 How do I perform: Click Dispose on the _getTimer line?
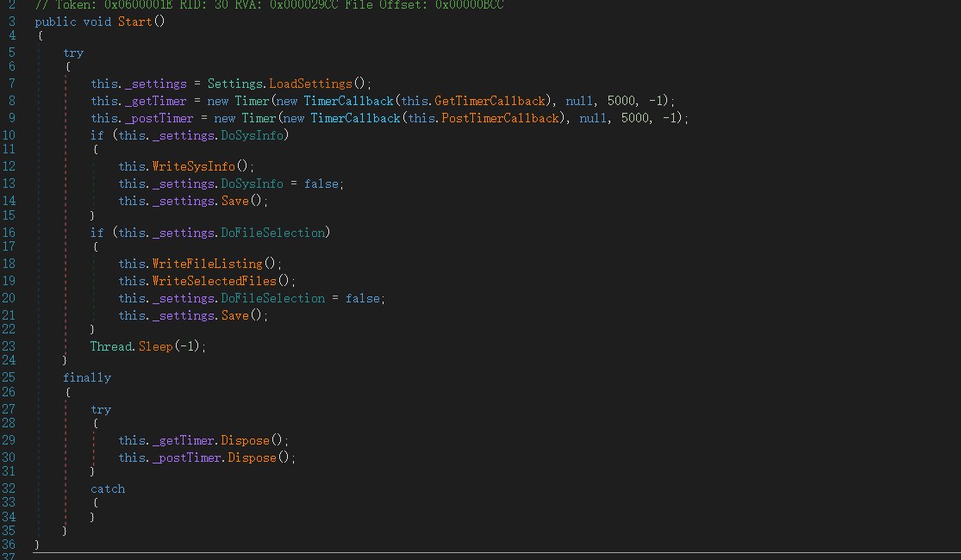246,440
